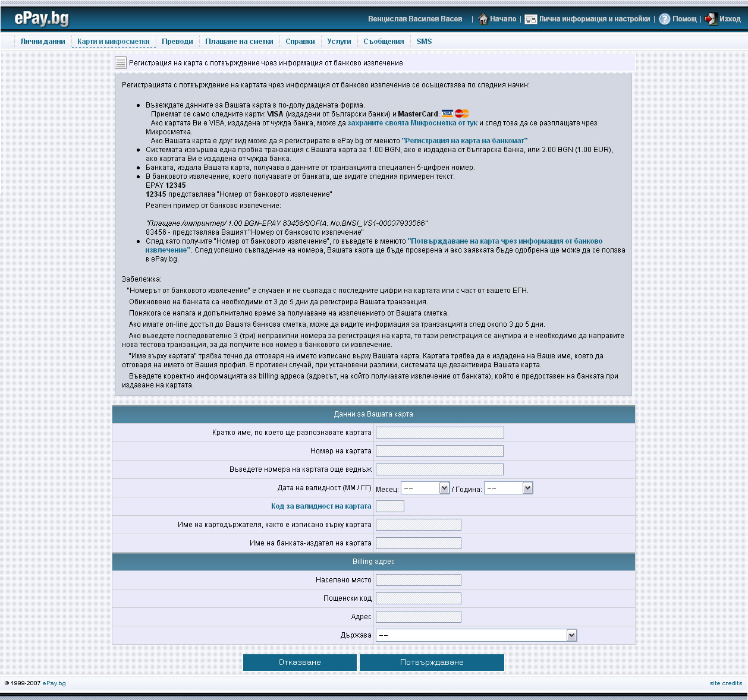748x700 pixels.
Task: Open Регистрация на карта на банкомат link
Action: pyautogui.click(x=465, y=141)
